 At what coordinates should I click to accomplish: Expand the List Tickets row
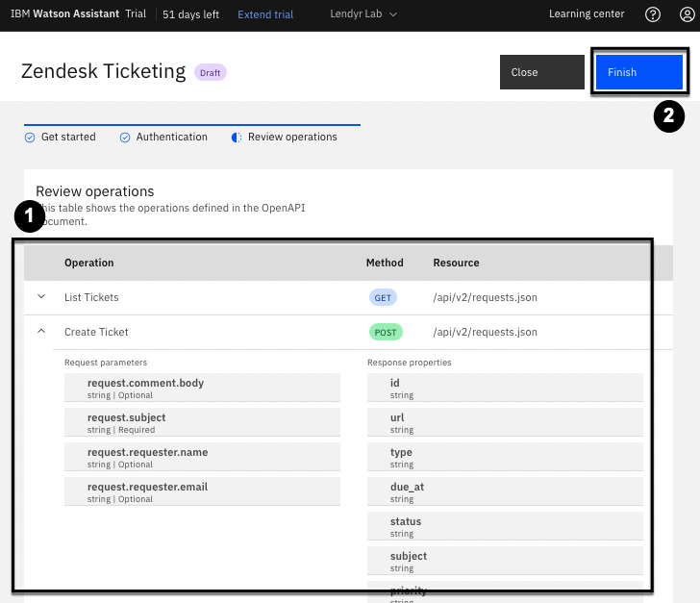41,296
